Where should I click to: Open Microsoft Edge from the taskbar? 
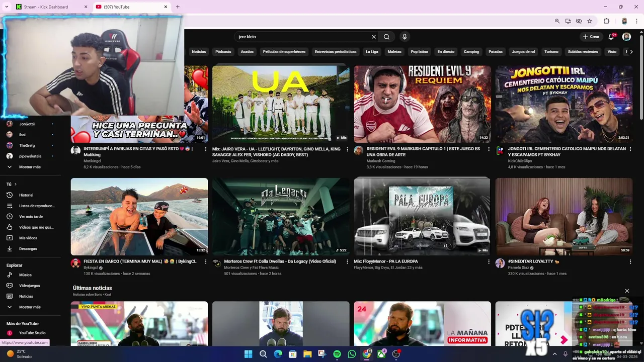pos(278,354)
